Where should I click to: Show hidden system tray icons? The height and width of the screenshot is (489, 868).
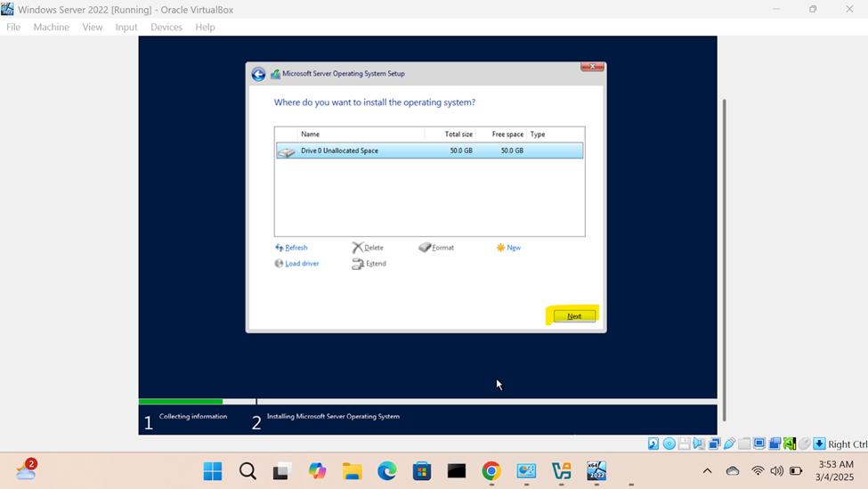(708, 471)
